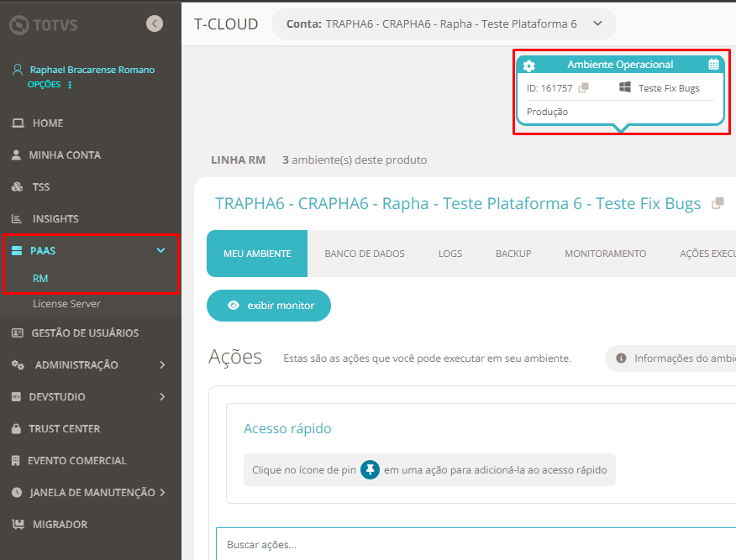736x560 pixels.
Task: Expand the ADMINISTRAÇÃO submenu arrow
Action: point(162,365)
